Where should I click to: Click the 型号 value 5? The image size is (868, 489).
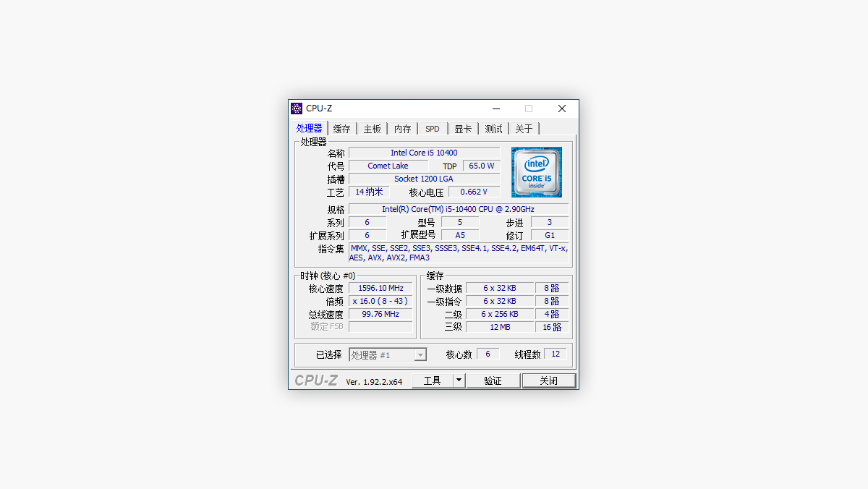460,222
